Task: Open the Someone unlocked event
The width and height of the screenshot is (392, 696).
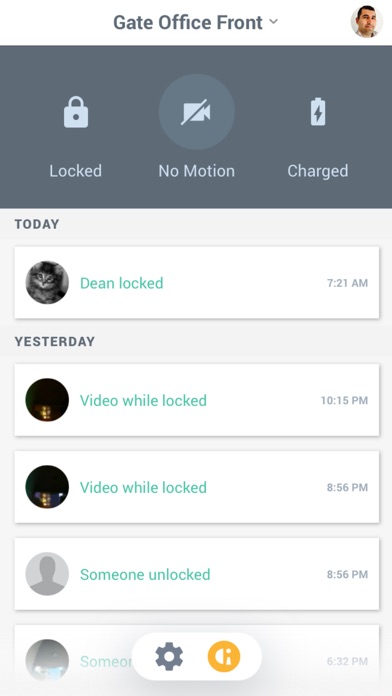Action: point(197,574)
